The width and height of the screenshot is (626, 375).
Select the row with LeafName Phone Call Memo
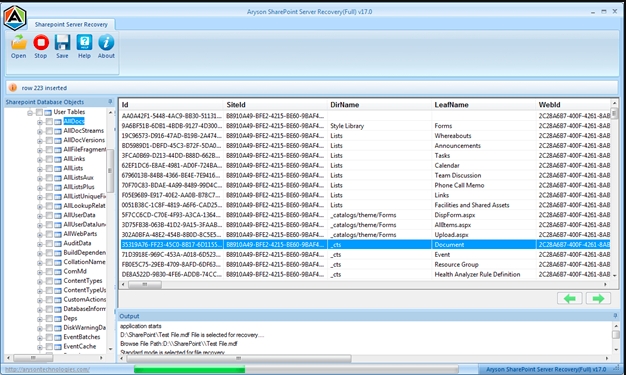(365, 185)
